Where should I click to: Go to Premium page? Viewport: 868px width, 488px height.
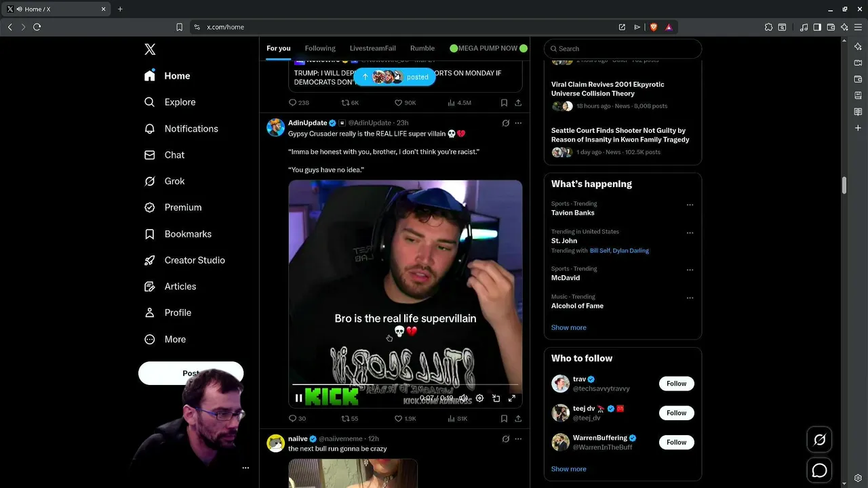click(x=173, y=207)
